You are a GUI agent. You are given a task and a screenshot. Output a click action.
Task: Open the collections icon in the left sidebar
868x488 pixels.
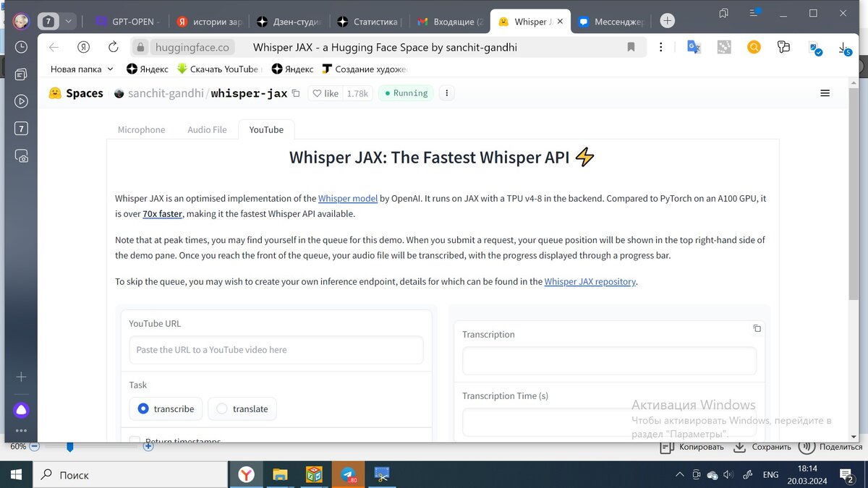[x=21, y=74]
